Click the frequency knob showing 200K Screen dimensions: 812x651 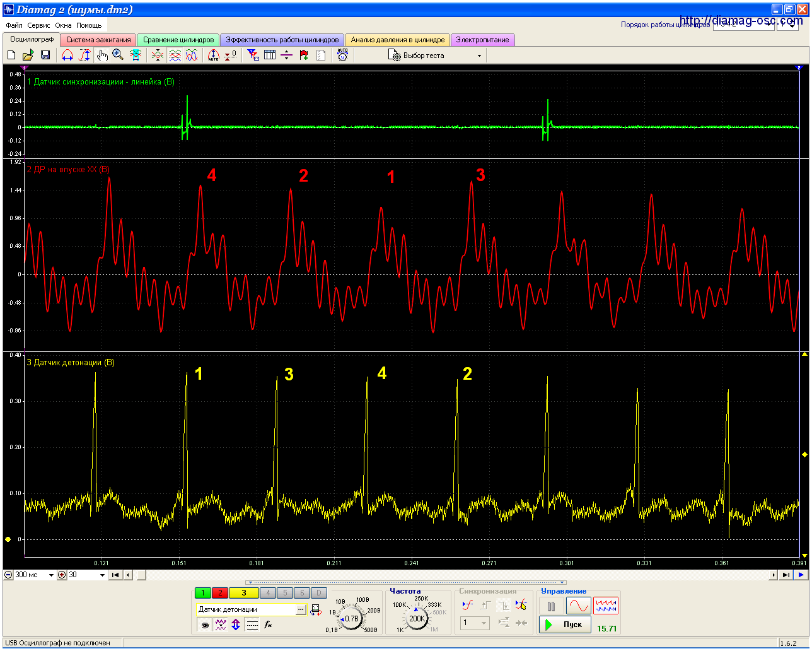417,619
